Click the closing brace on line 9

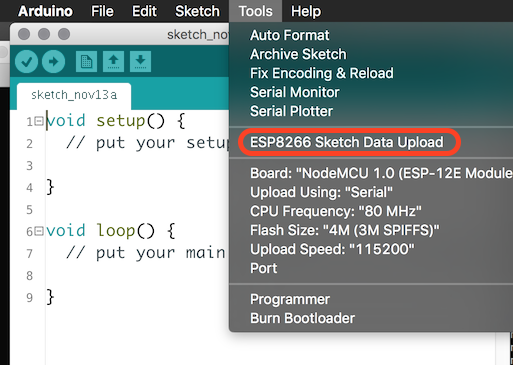(x=50, y=297)
